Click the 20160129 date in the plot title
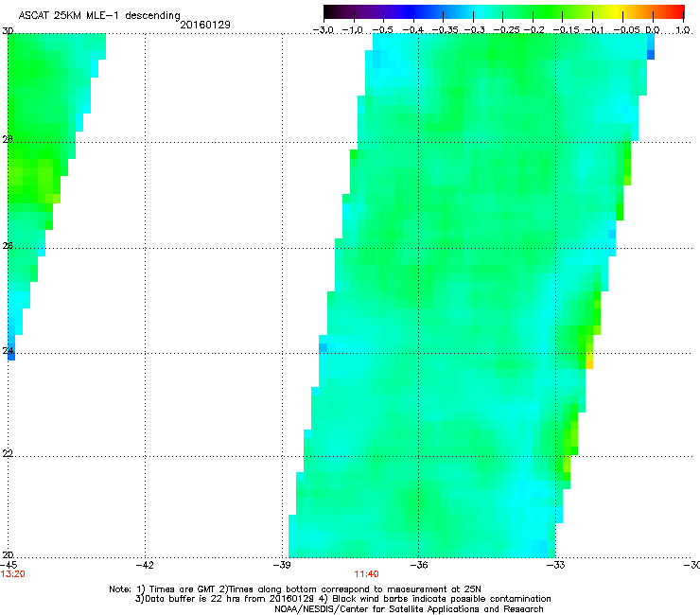 pyautogui.click(x=205, y=25)
